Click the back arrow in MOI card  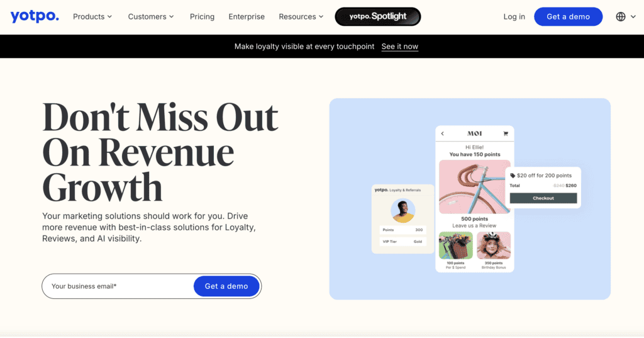point(442,133)
